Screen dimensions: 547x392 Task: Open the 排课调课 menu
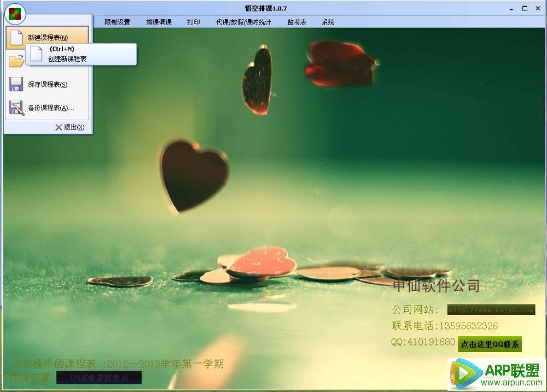tap(159, 22)
